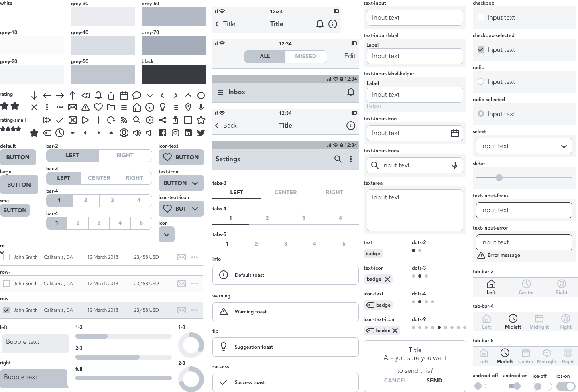This screenshot has width=578, height=392.
Task: Click the RSS feed icon
Action: [x=124, y=120]
